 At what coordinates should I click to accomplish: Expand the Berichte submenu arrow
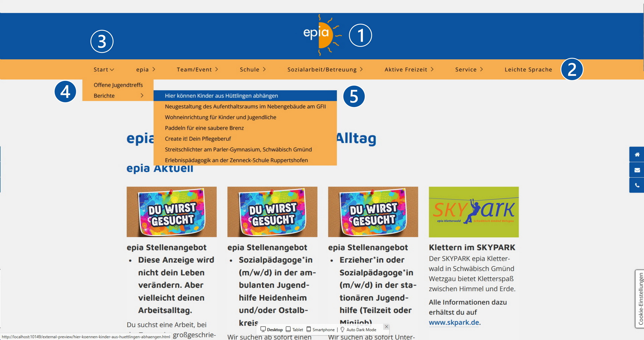[142, 96]
